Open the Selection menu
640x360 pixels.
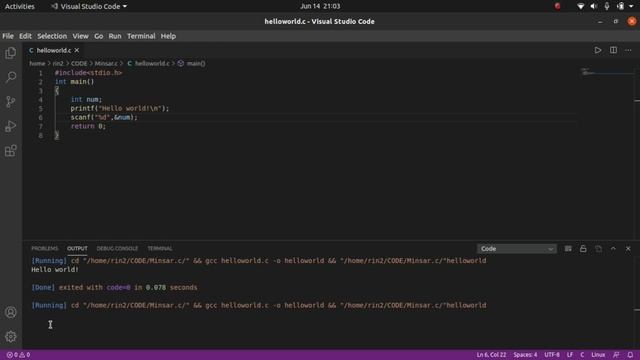pyautogui.click(x=52, y=36)
